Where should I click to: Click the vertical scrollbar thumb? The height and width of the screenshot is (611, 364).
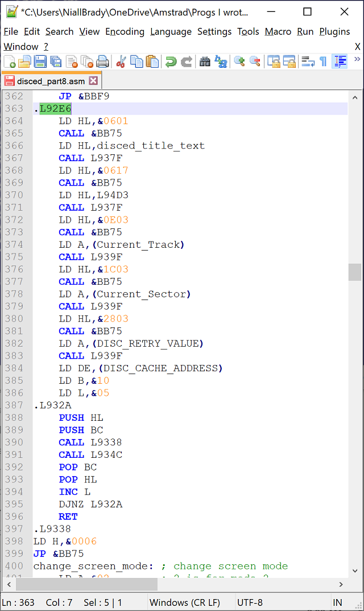pyautogui.click(x=355, y=272)
